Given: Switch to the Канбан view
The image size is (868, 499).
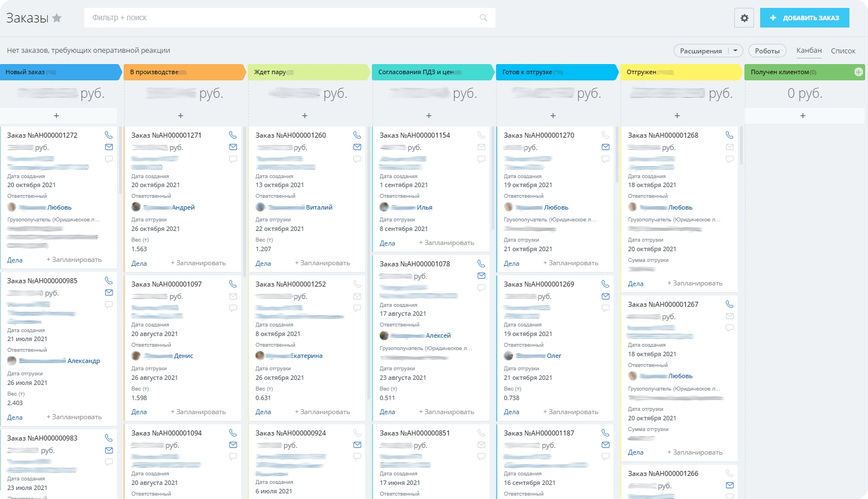Looking at the screenshot, I should pos(809,51).
